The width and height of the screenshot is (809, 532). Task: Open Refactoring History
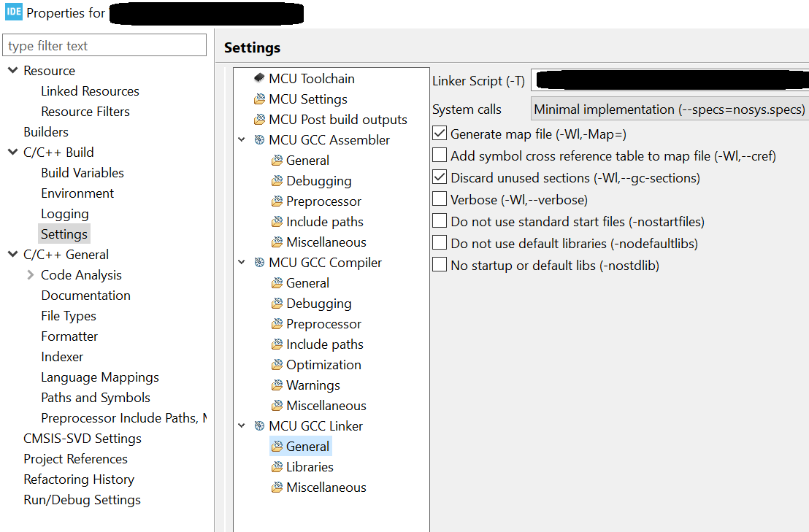[79, 479]
